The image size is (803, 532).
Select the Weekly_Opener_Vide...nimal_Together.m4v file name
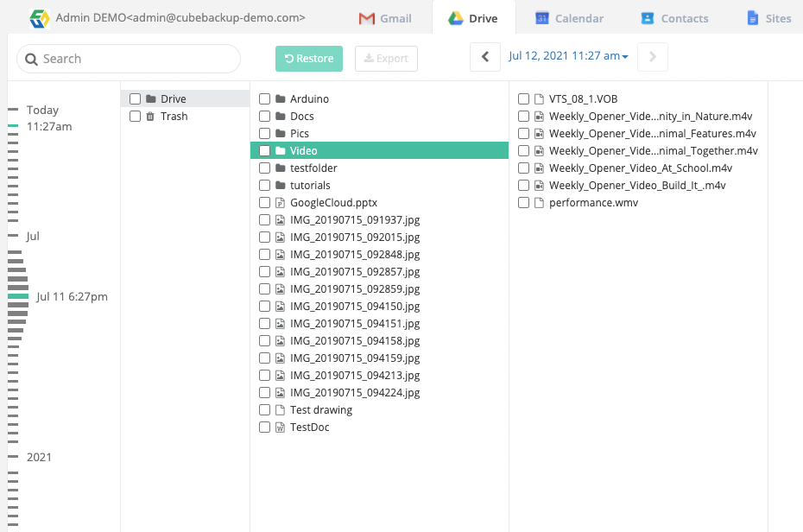654,150
